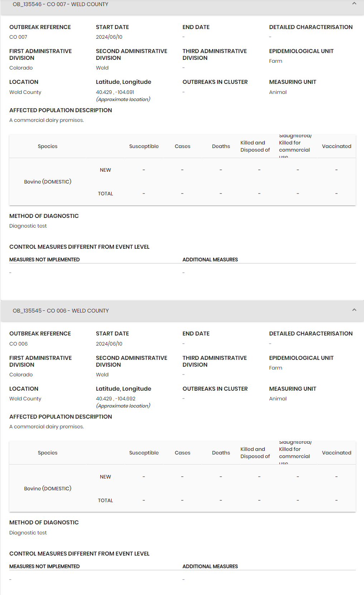Click Species column header in CO 007 table
The height and width of the screenshot is (595, 364).
coord(48,146)
